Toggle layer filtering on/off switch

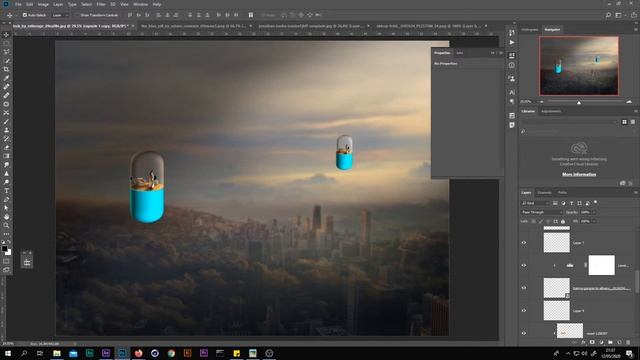(596, 202)
